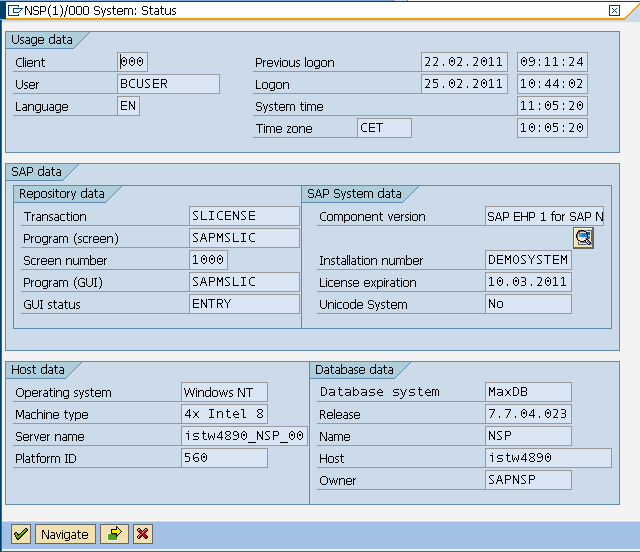Click the Platform ID label

pyautogui.click(x=45, y=459)
